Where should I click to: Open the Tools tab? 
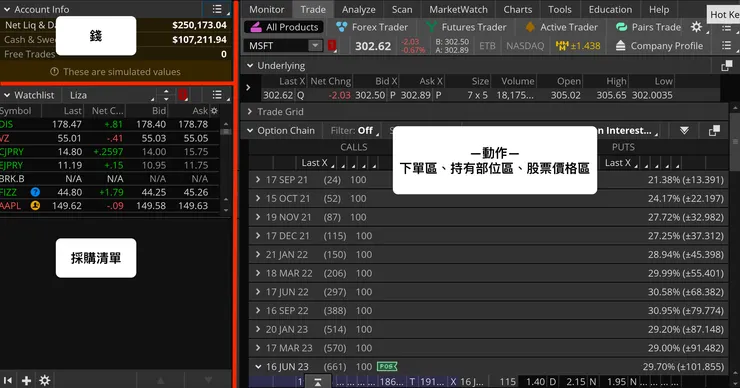coord(560,9)
